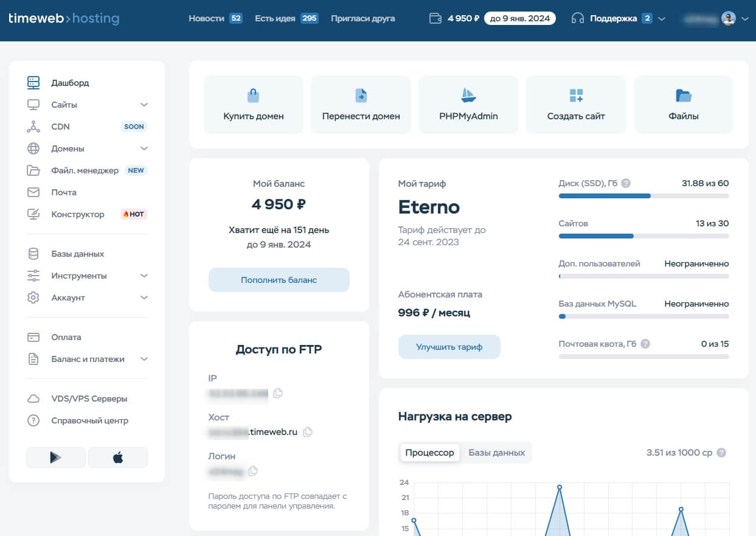Image resolution: width=756 pixels, height=536 pixels.
Task: Click the Сайты monitor icon
Action: 33,105
